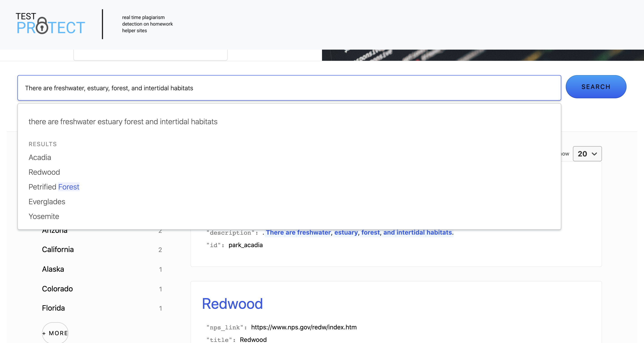Pick Petrified Forest suggestion
Screen dimensions: 644x343
(x=54, y=187)
